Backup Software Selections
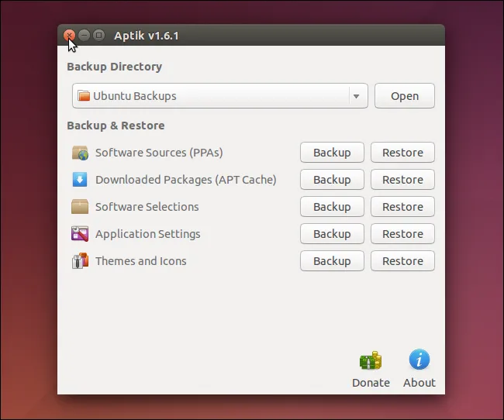Image resolution: width=504 pixels, height=420 pixels. [x=332, y=207]
